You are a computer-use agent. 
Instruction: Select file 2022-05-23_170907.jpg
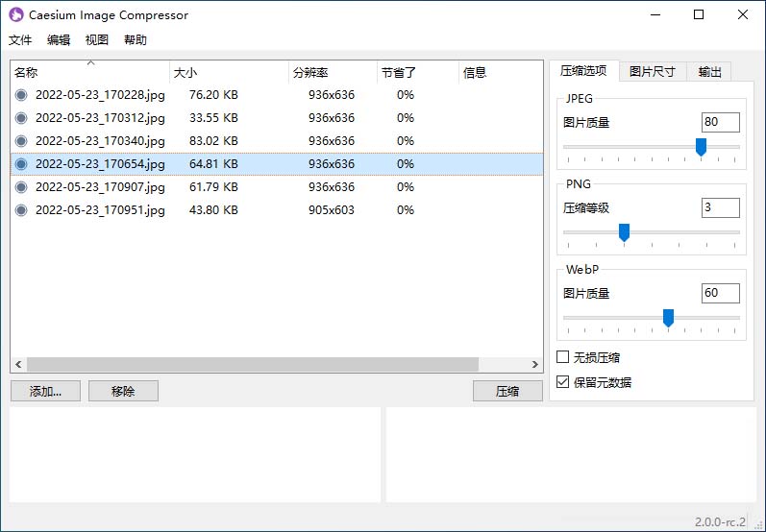pyautogui.click(x=100, y=187)
